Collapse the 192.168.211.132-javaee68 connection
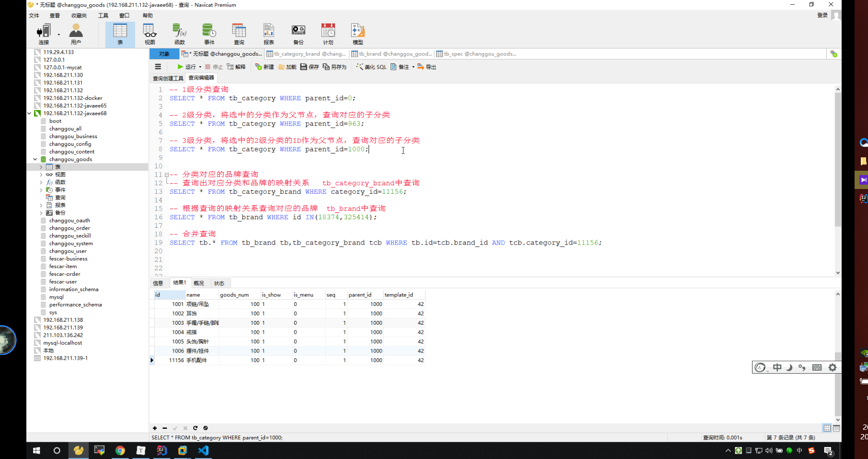The image size is (868, 459). (30, 113)
